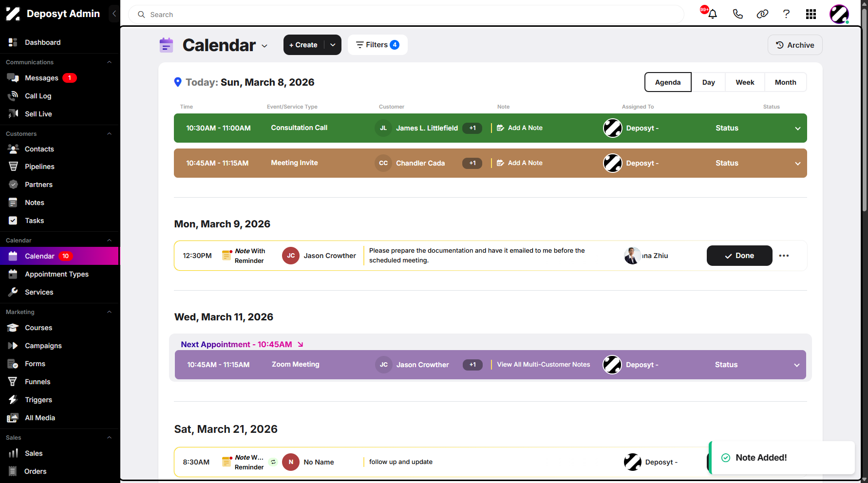Open the link chain icon in top bar
Screen dimensions: 868x483
tap(762, 14)
